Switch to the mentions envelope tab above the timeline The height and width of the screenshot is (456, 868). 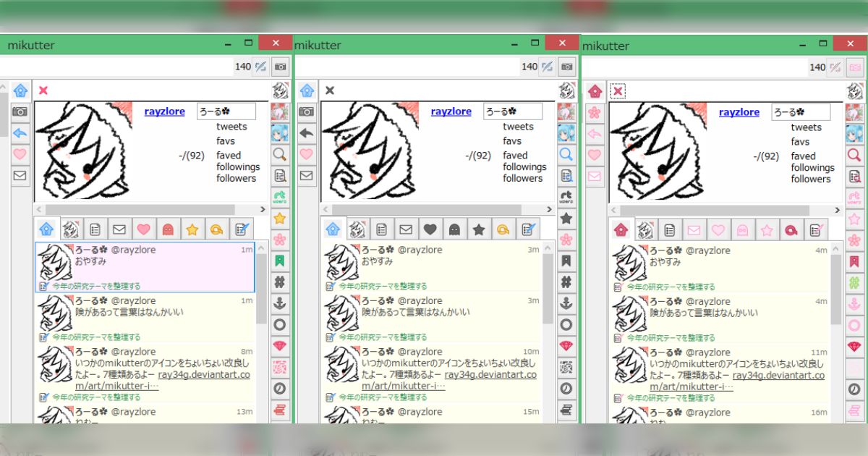pos(119,229)
